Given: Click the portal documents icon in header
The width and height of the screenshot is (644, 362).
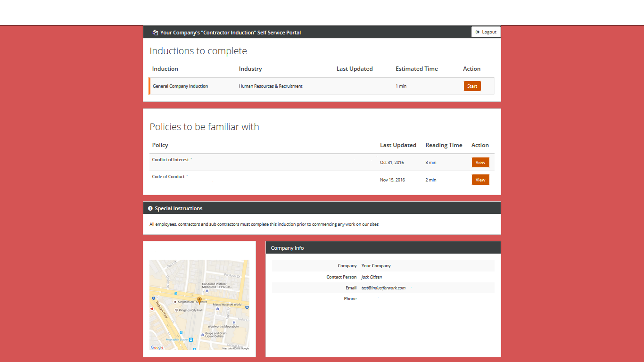Looking at the screenshot, I should click(155, 33).
